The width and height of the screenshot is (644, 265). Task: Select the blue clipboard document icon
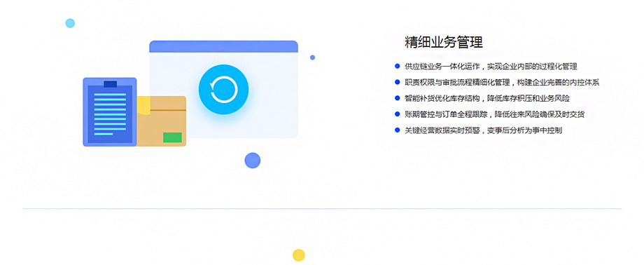click(x=110, y=112)
